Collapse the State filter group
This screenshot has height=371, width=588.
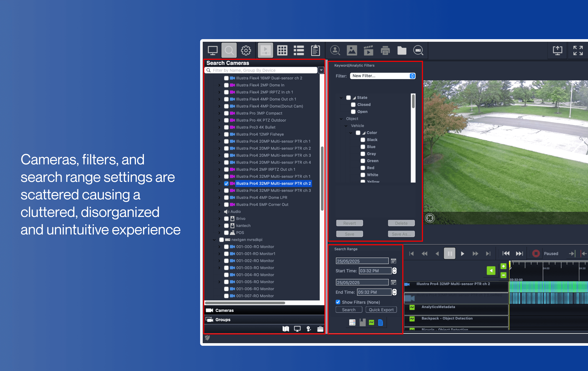[341, 98]
